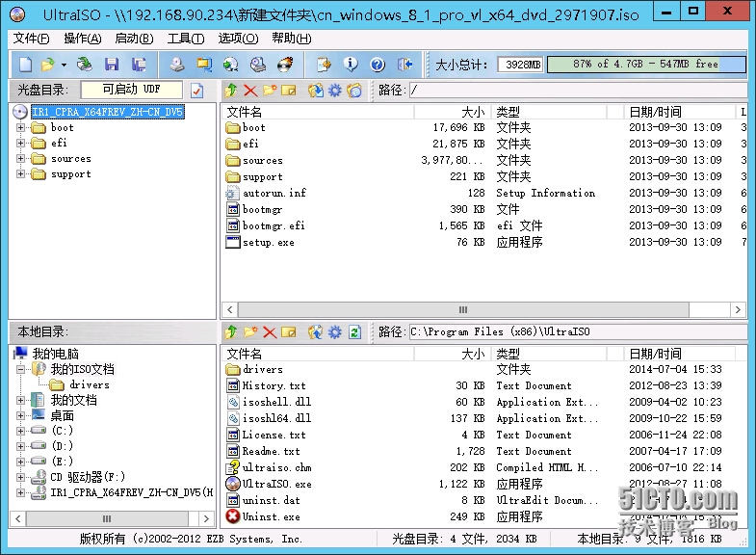Viewport: 756px width, 555px height.
Task: Click the Extract icon in image pane toolbar
Action: (x=315, y=91)
